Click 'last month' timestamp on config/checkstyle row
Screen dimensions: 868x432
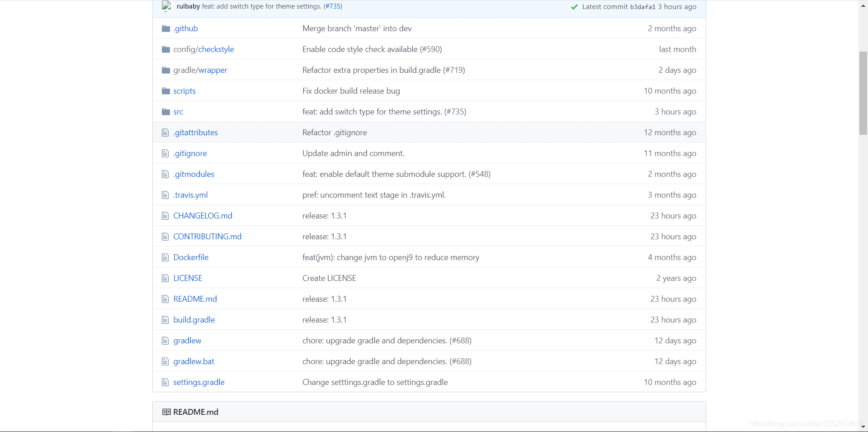click(677, 49)
